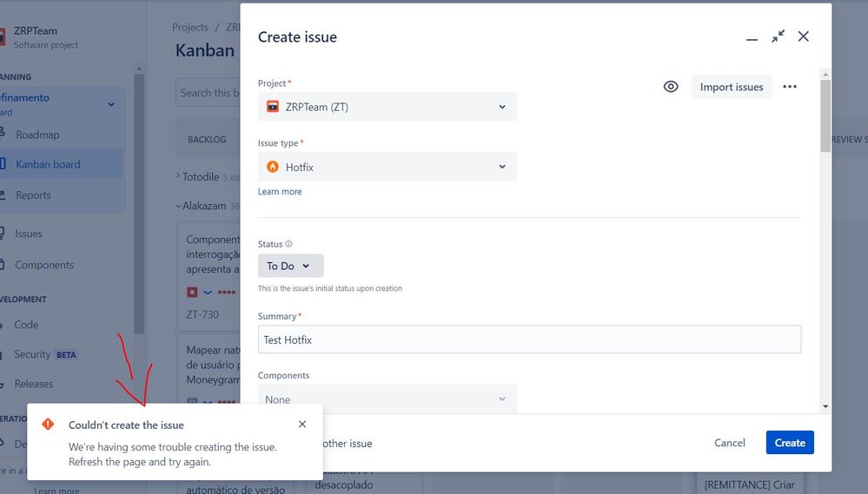Expand the Refinamento board switcher chevron
The width and height of the screenshot is (868, 494).
111,104
